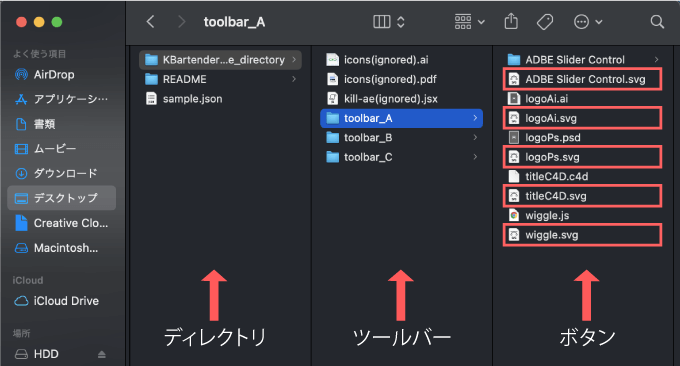The image size is (680, 366).
Task: Click the Share icon in toolbar
Action: 511,21
